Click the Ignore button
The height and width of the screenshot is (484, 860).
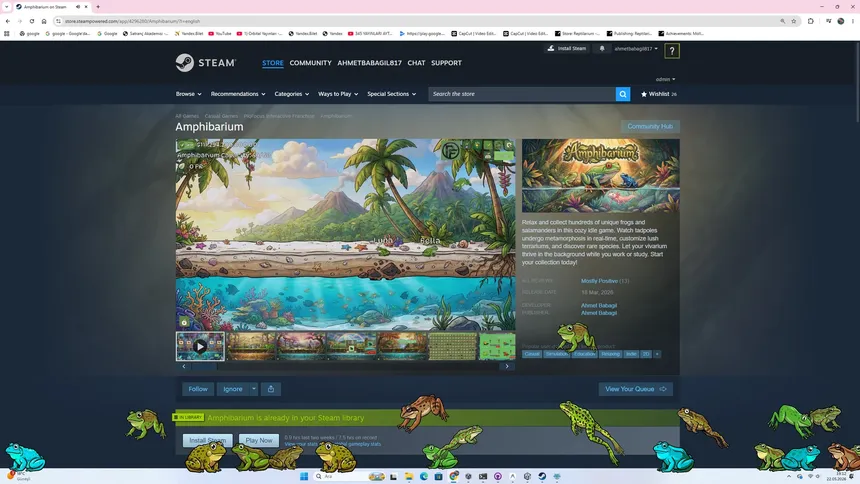tap(233, 389)
